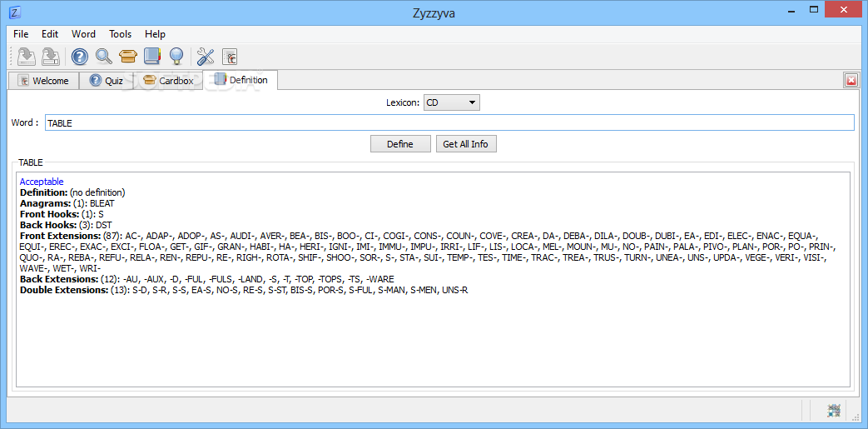
Task: Click the -WARE back extension
Action: click(379, 279)
